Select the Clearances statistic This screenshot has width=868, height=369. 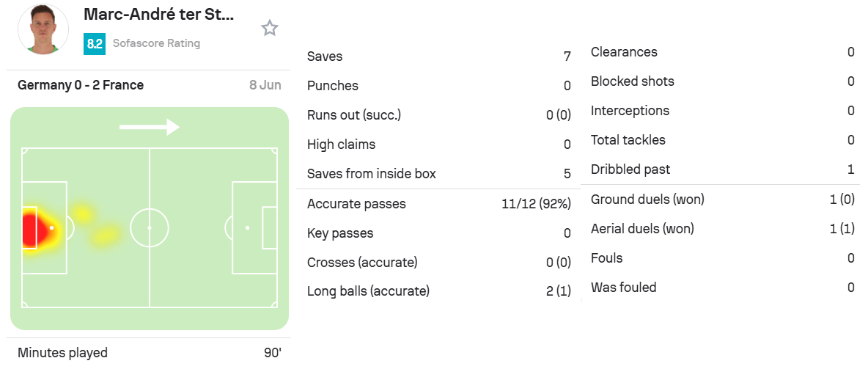[x=722, y=52]
